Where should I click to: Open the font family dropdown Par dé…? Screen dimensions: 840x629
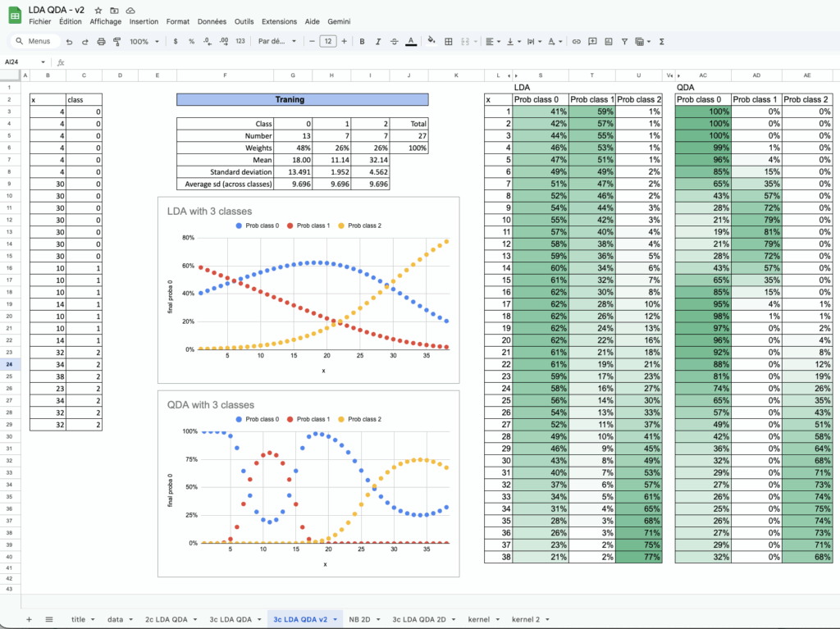coord(277,41)
